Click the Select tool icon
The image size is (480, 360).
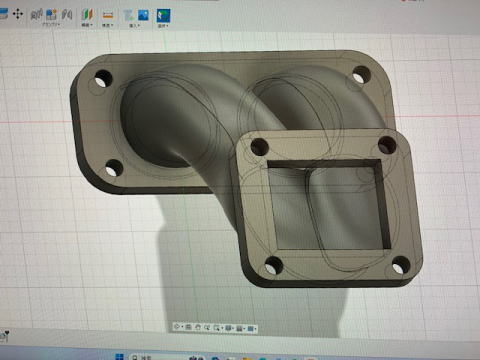point(163,15)
